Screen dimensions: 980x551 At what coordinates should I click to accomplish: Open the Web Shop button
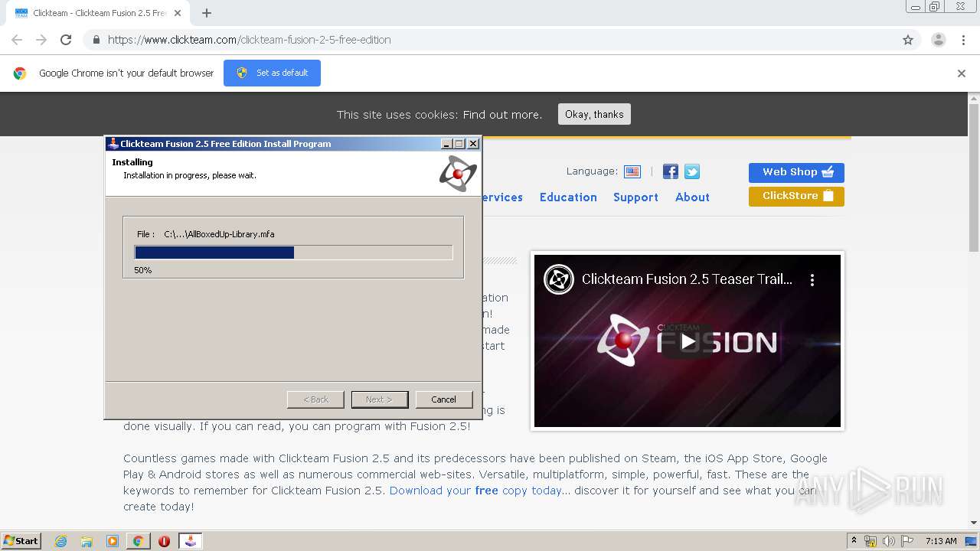(x=796, y=172)
